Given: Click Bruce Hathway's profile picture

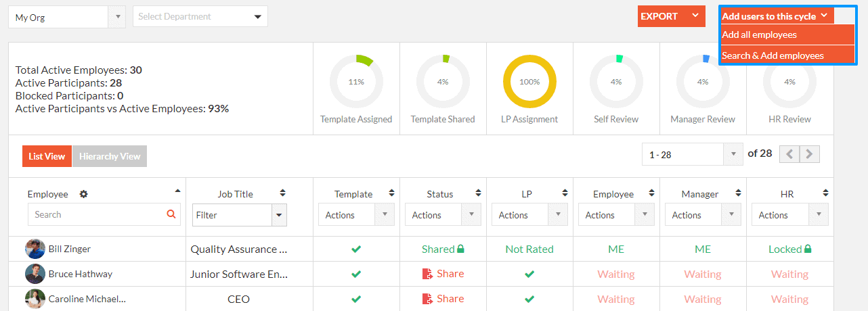Looking at the screenshot, I should 35,274.
